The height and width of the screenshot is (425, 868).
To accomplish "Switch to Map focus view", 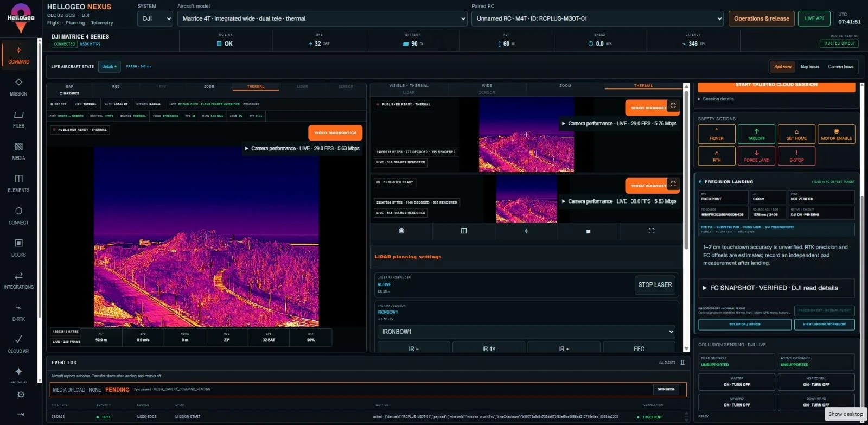I will tap(809, 67).
